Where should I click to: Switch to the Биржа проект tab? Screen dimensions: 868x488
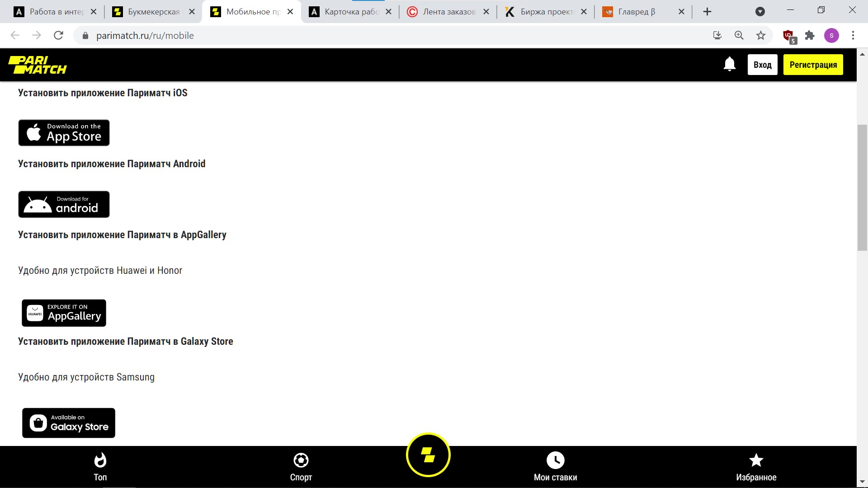tap(544, 12)
